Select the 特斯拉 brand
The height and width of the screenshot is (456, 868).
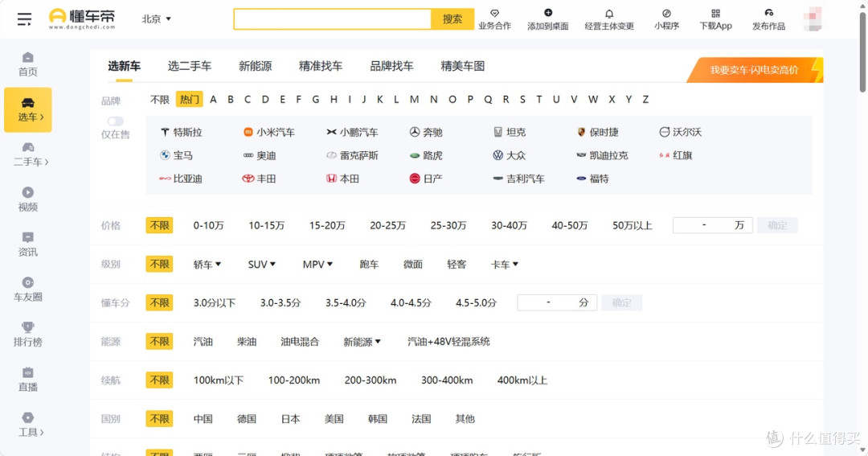[181, 132]
